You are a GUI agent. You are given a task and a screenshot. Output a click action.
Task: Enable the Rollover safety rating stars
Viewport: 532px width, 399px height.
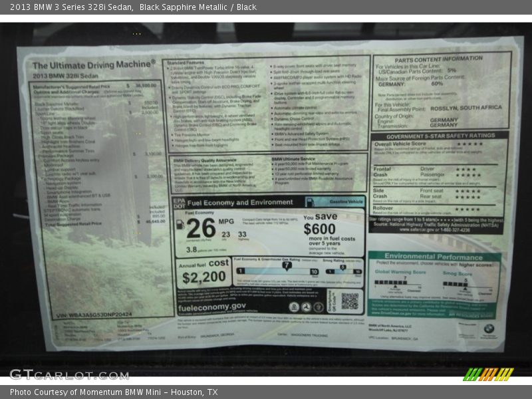pyautogui.click(x=467, y=208)
